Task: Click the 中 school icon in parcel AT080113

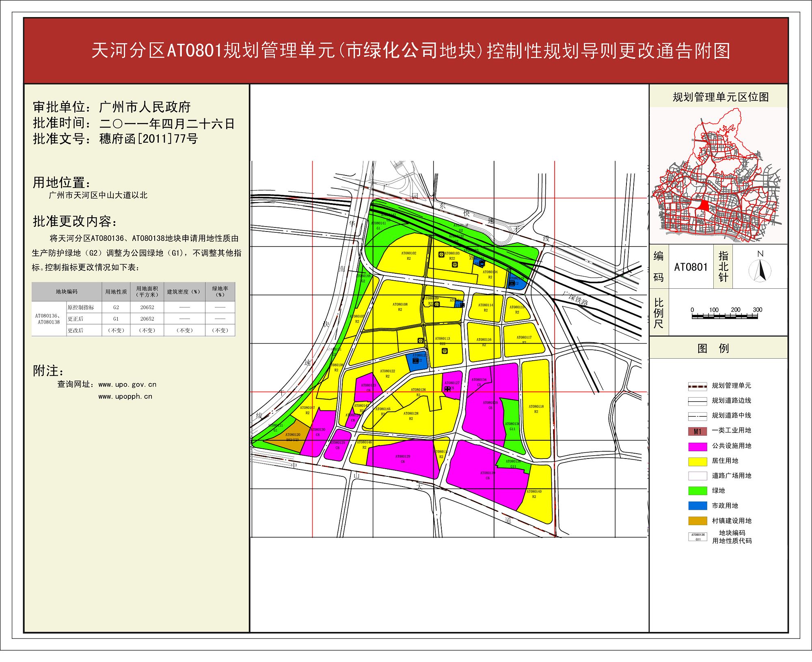Action: [x=445, y=351]
